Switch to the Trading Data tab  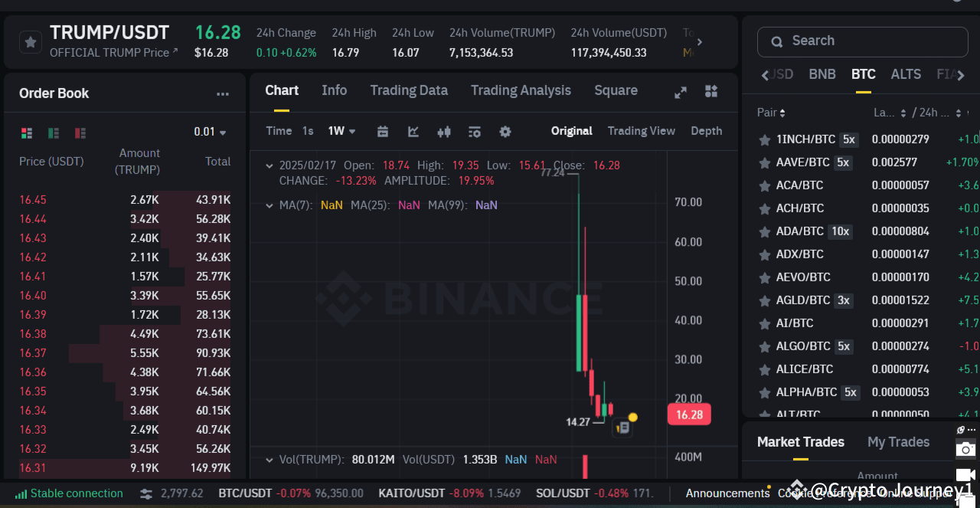pos(409,90)
